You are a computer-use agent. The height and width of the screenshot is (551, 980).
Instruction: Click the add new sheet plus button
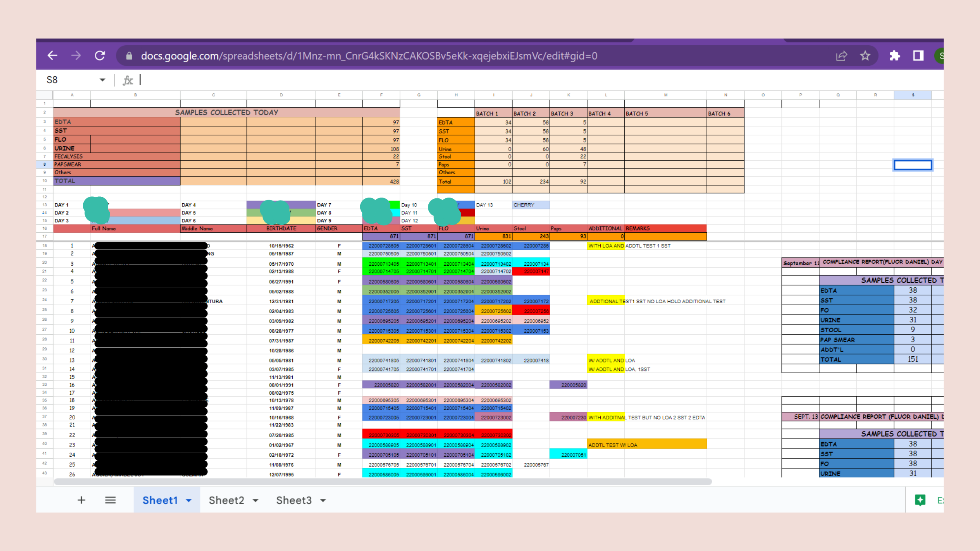tap(81, 500)
